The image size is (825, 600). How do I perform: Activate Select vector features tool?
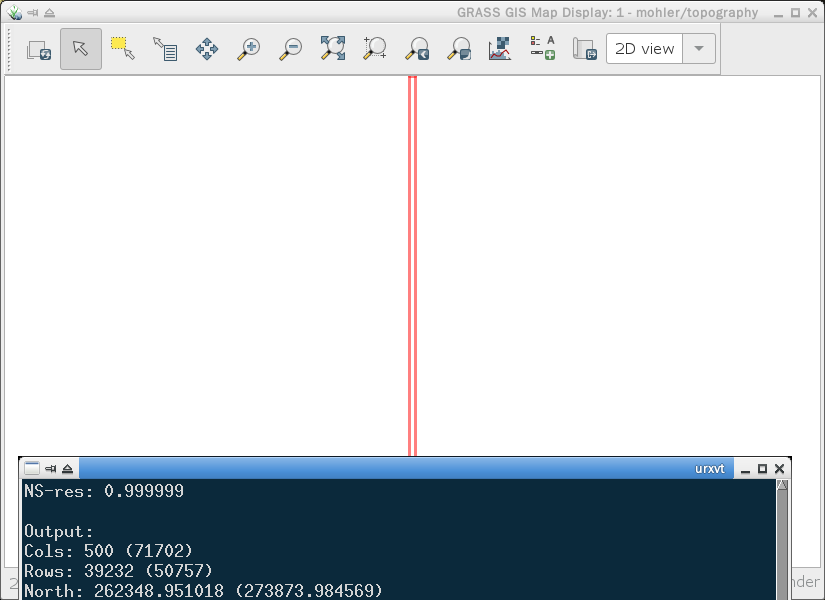click(123, 49)
